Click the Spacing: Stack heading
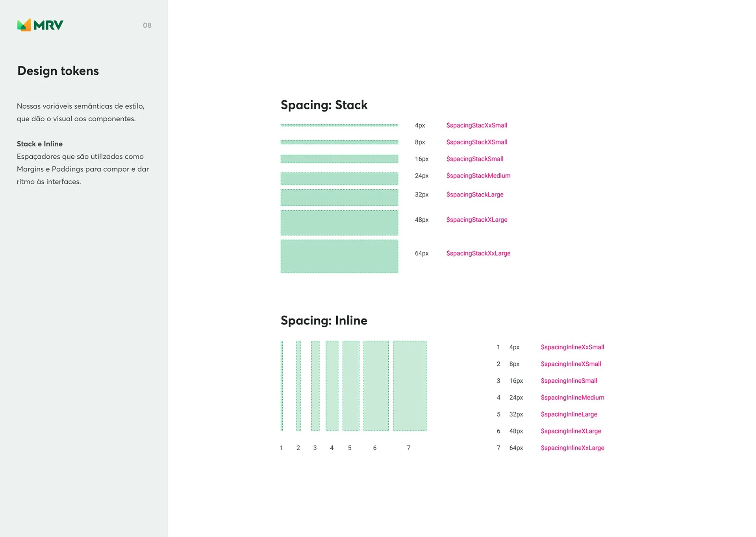 pos(324,105)
